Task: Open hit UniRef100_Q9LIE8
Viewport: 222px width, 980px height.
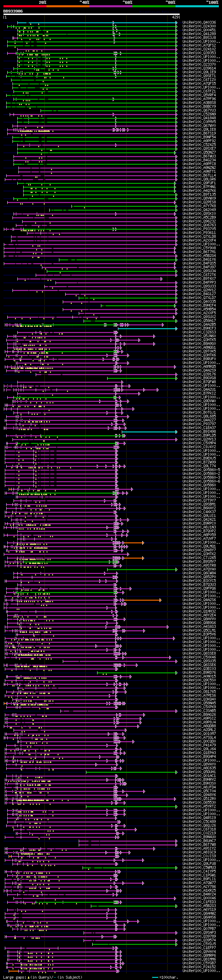Action: click(x=199, y=129)
